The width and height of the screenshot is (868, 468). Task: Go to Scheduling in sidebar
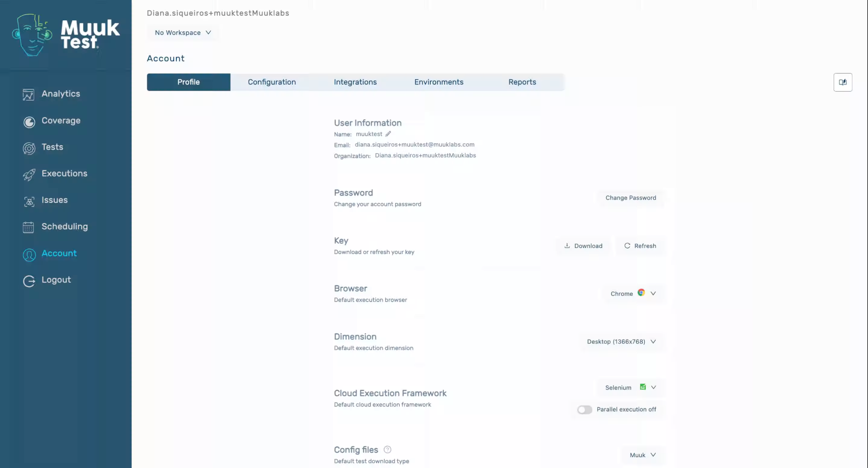65,226
